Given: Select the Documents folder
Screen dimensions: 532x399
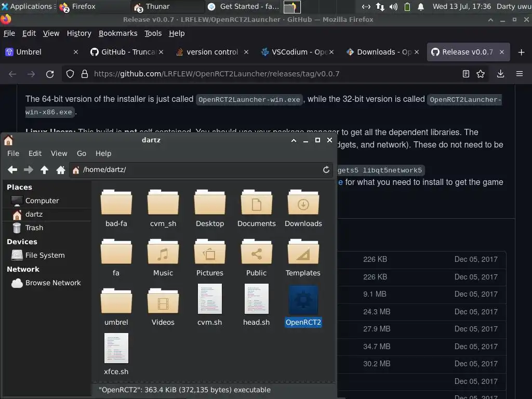Looking at the screenshot, I should tap(257, 209).
